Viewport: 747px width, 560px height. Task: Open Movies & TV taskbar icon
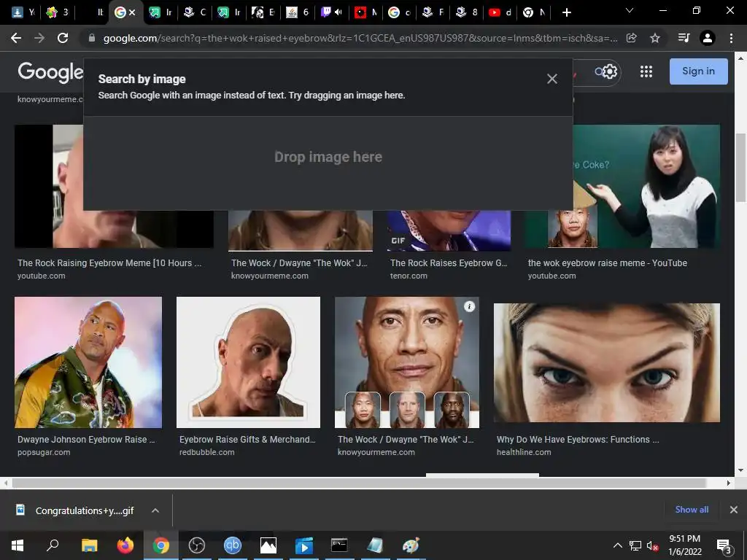[x=304, y=545]
